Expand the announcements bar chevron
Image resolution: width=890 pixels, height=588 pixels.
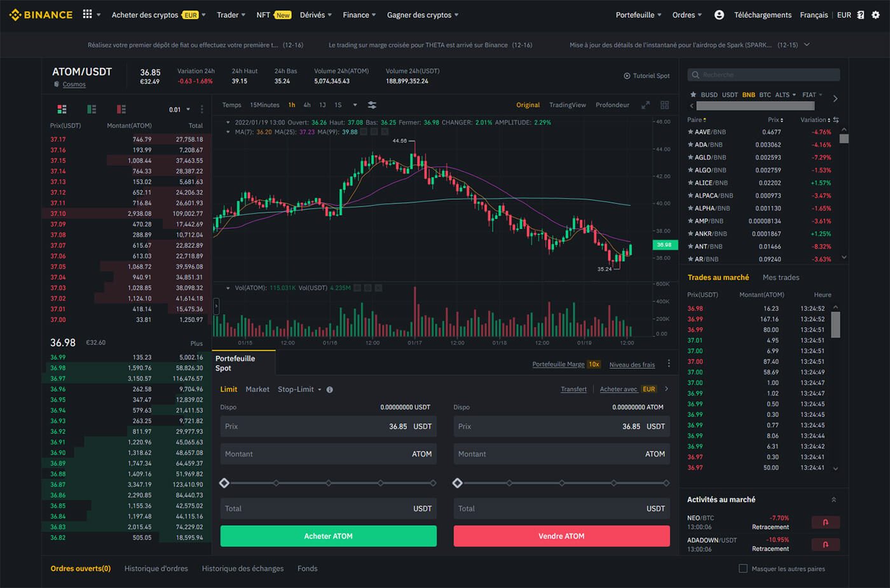pos(807,44)
